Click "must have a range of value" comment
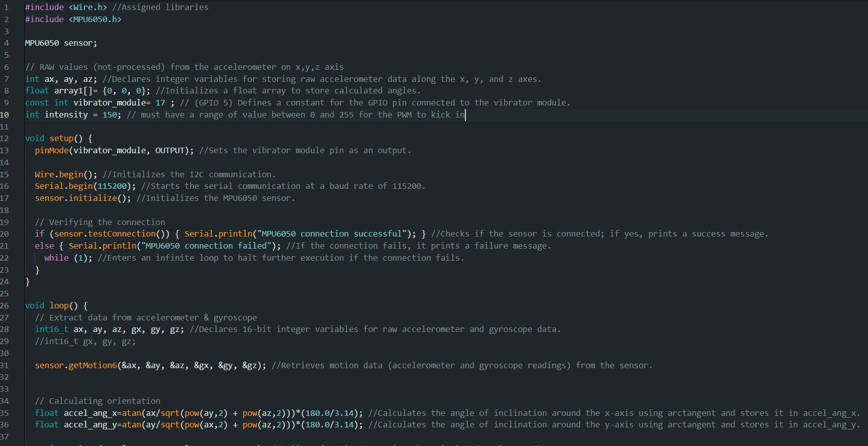The height and width of the screenshot is (446, 868). [204, 115]
